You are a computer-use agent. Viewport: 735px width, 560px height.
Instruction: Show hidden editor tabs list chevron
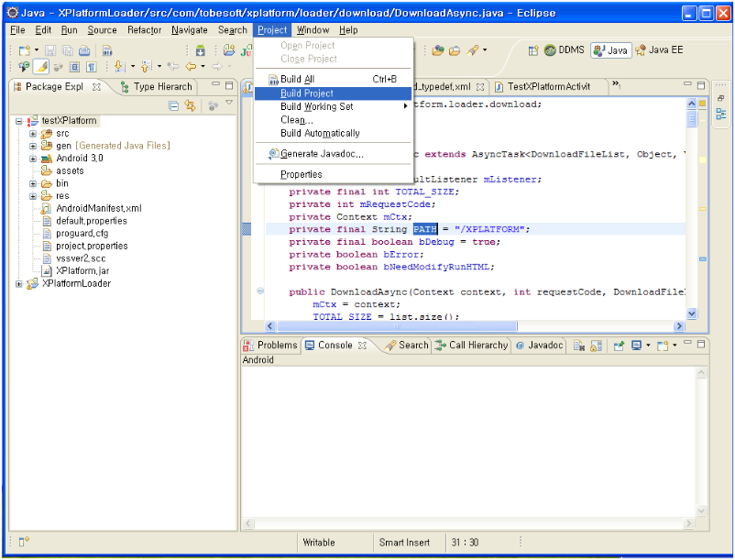coord(617,84)
